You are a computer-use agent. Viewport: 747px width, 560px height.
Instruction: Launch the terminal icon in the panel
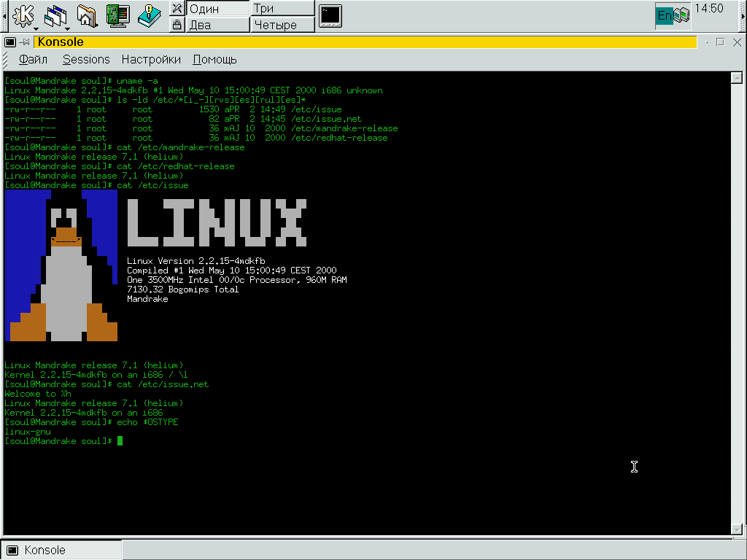click(330, 16)
